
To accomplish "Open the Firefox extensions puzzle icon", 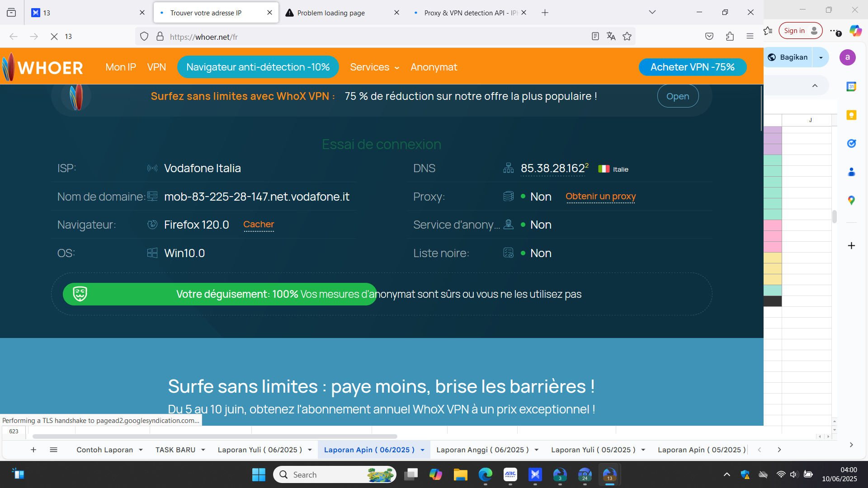I will 730,37.
